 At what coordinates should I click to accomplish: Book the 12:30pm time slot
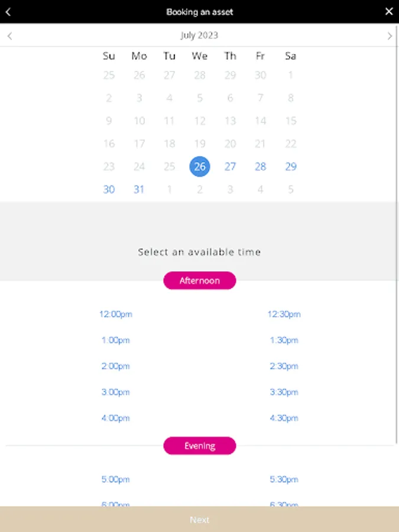click(284, 314)
